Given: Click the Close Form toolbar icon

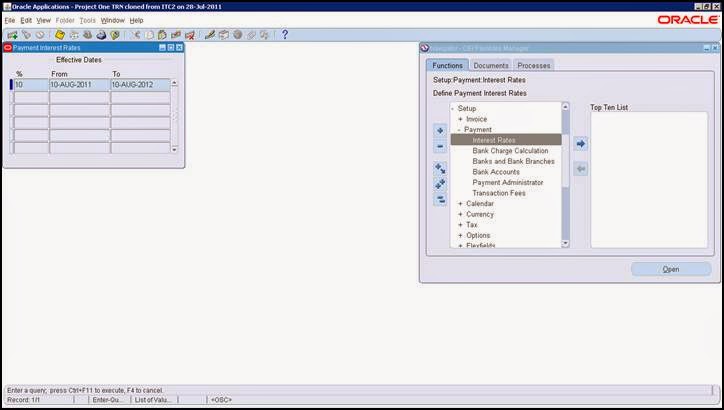Looking at the screenshot, I should [x=115, y=35].
